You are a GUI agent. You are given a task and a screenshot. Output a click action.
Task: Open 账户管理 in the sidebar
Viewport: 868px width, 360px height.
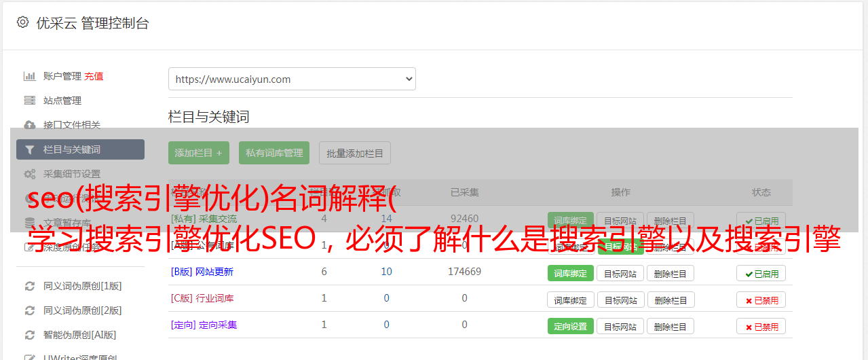pyautogui.click(x=62, y=76)
